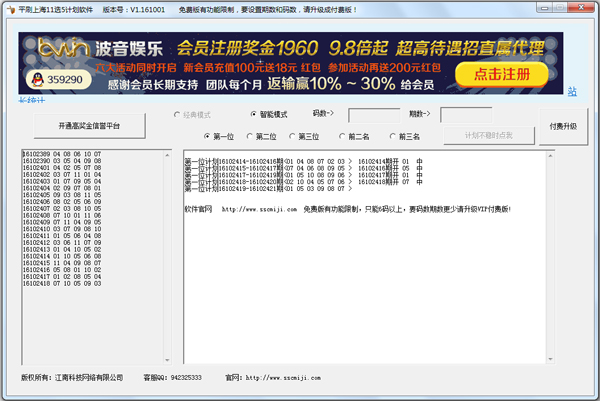Click the 付费升级 upgrade button
This screenshot has height=401, width=600.
pos(563,127)
